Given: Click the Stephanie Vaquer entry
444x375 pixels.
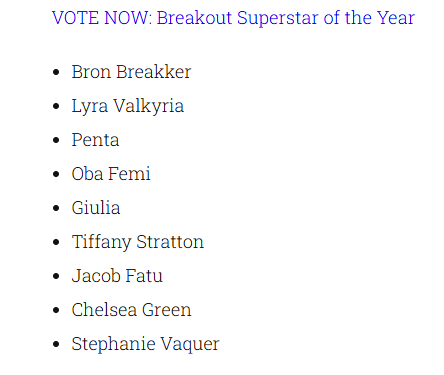Looking at the screenshot, I should click(x=145, y=344).
